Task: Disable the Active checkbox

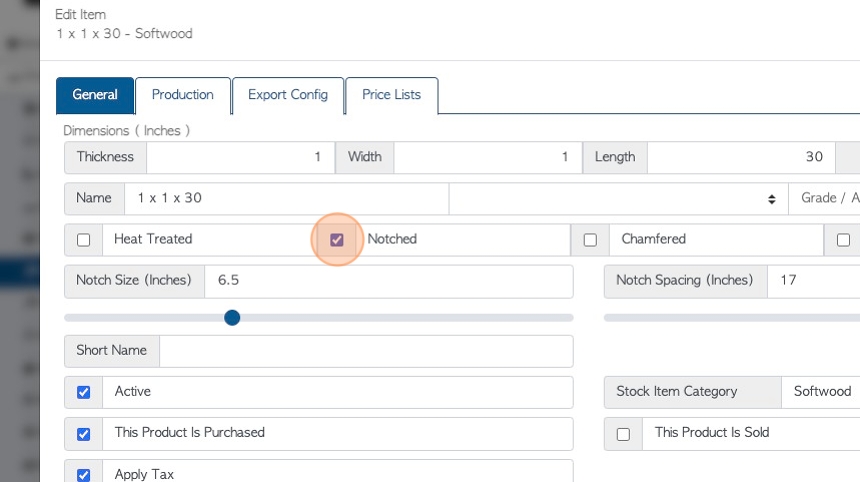Action: (83, 393)
